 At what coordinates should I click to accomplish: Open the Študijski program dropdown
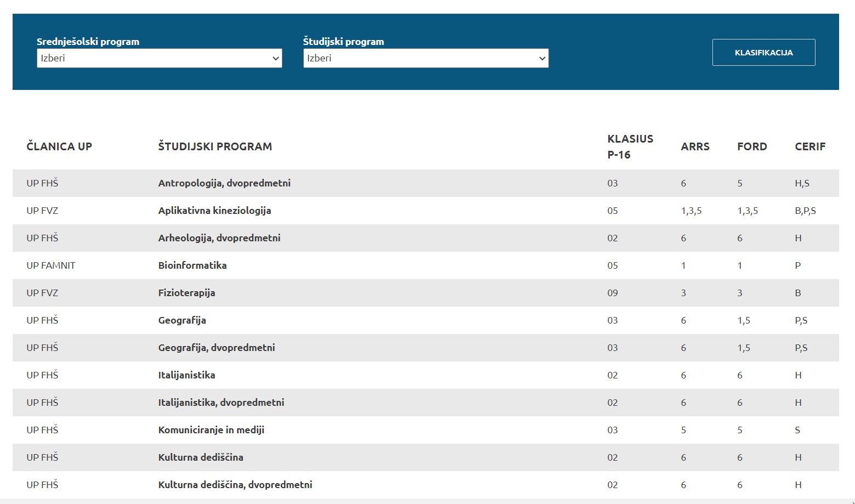(x=426, y=58)
